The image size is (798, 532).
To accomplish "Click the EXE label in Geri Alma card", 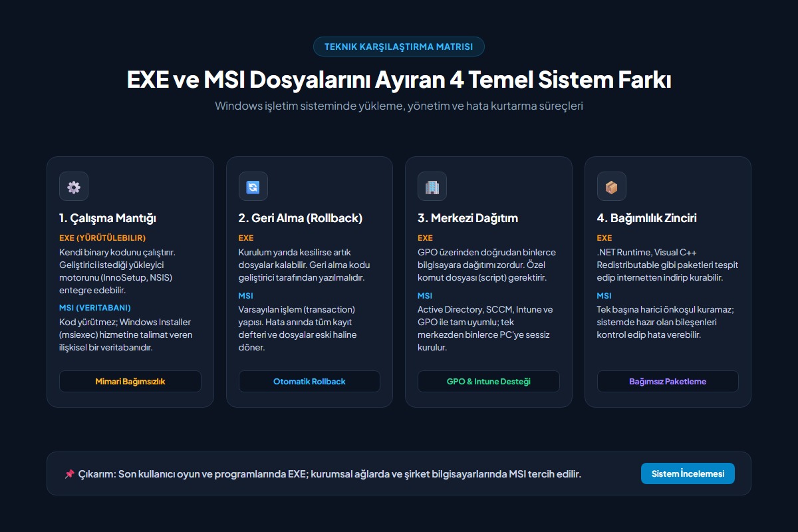I will 246,237.
